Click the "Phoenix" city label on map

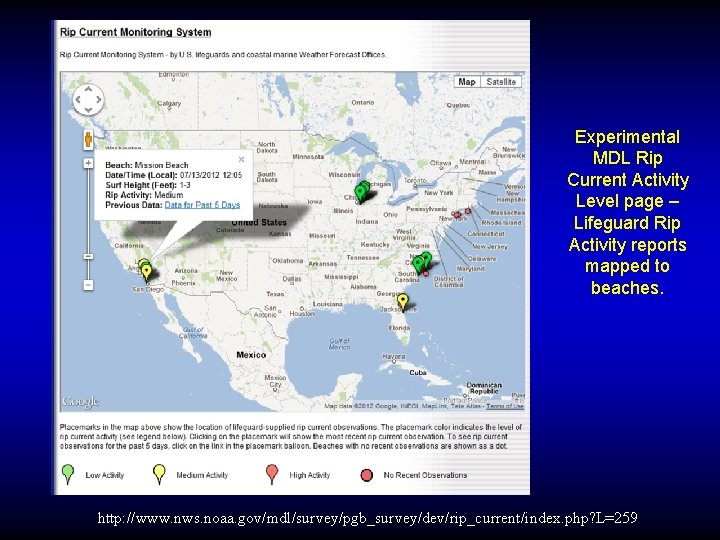[x=184, y=283]
